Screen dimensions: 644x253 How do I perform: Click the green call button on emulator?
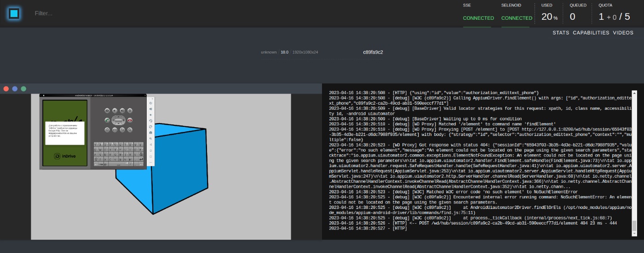click(107, 120)
